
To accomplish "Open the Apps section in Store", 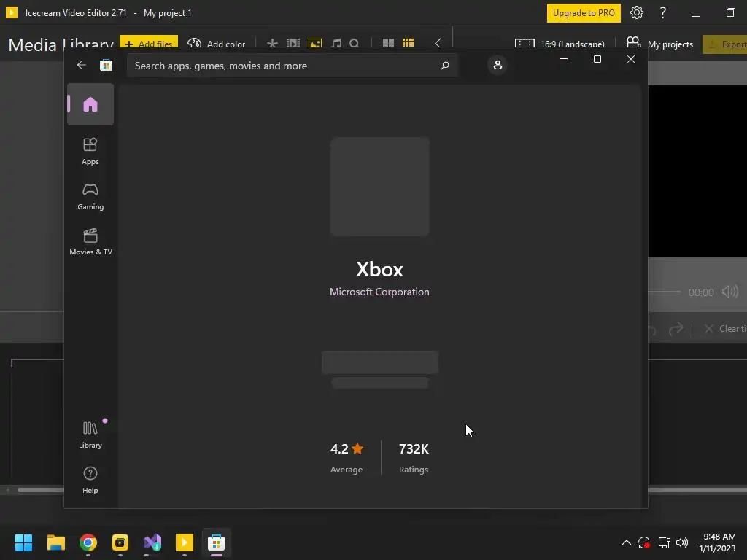I will coord(90,152).
